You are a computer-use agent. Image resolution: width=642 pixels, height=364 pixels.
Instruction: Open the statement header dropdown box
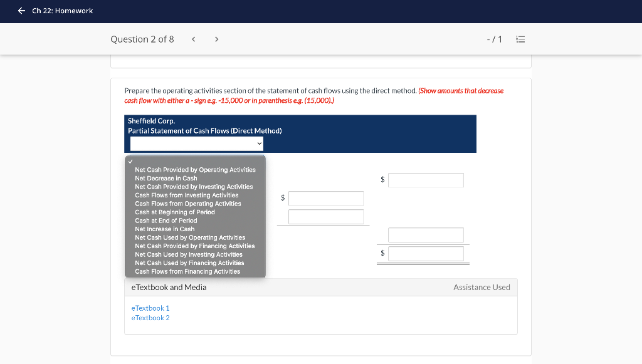[x=196, y=143]
